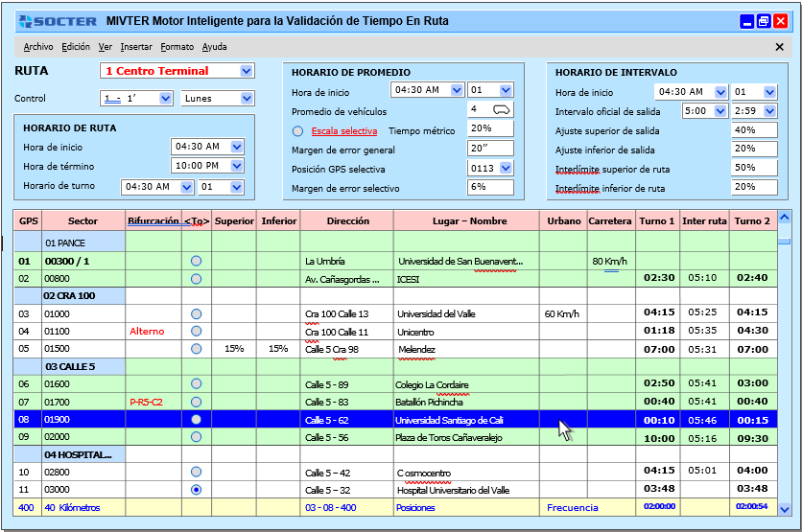Image resolution: width=802 pixels, height=532 pixels.
Task: Click the table scrollbar up arrow
Action: click(x=785, y=218)
